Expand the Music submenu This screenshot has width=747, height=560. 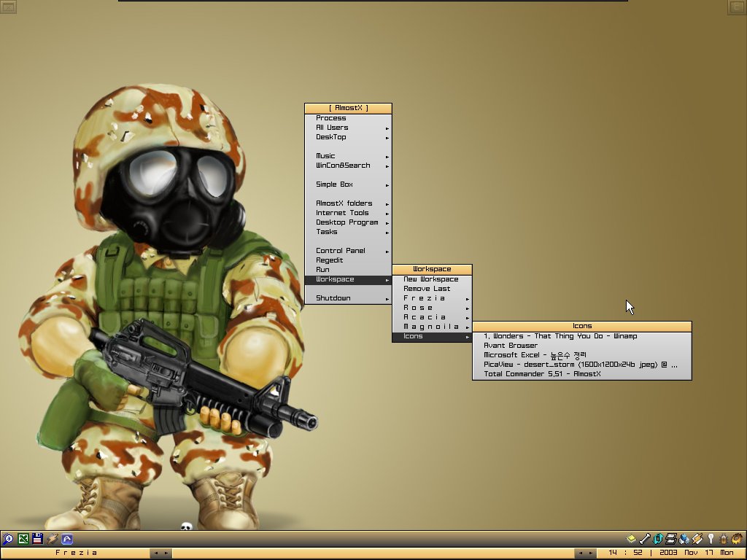click(x=348, y=156)
